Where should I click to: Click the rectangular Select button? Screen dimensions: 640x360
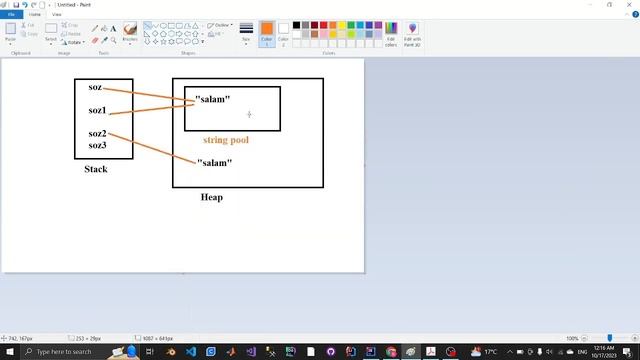click(x=51, y=29)
